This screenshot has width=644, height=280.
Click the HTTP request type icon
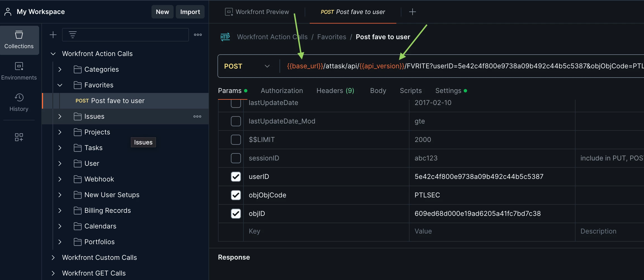coord(225,37)
